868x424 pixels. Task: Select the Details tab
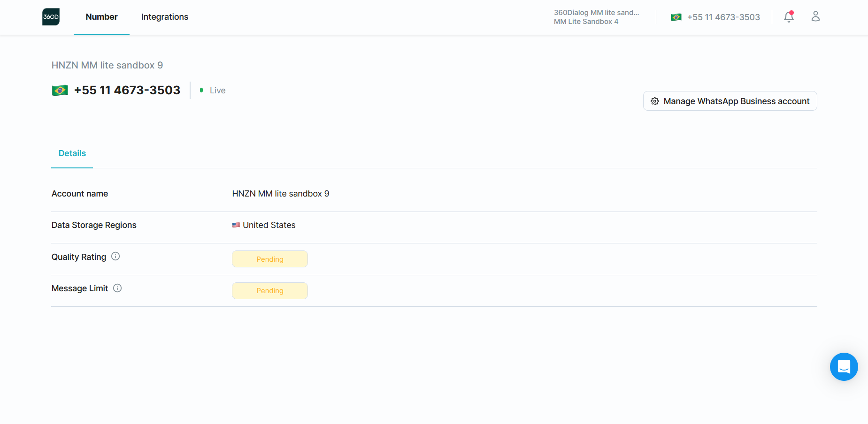click(x=72, y=153)
